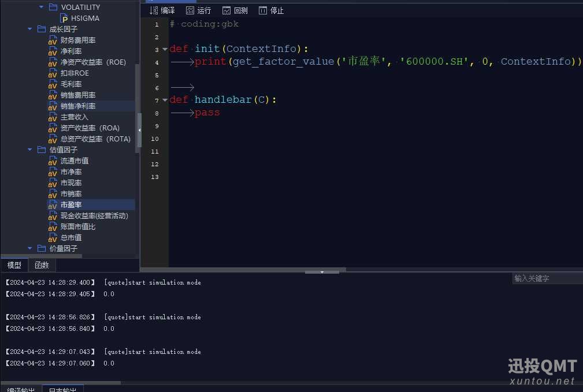The width and height of the screenshot is (583, 392).
Task: Select the 销售净利率 factor icon
Action: coord(53,106)
